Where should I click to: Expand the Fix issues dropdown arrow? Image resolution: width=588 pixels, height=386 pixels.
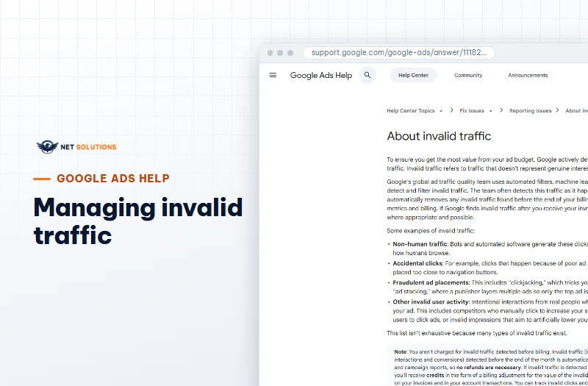(x=490, y=111)
